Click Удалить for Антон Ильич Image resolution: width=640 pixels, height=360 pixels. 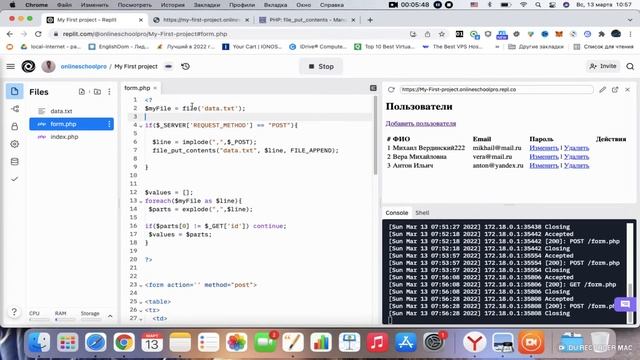pyautogui.click(x=576, y=165)
